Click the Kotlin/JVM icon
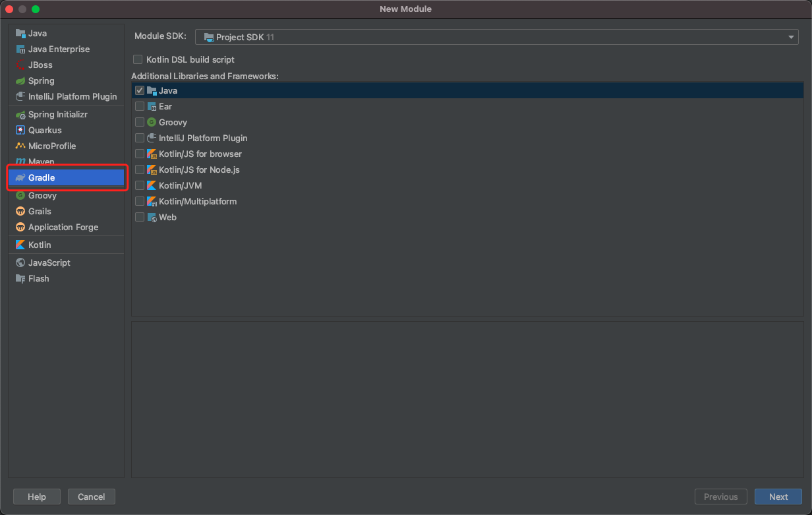This screenshot has height=515, width=812. pyautogui.click(x=152, y=185)
